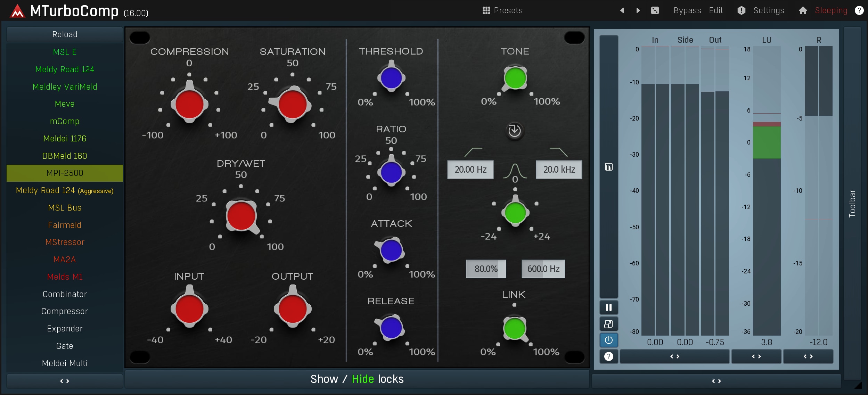868x395 pixels.
Task: Click the red Sleeping indicator to toggle it
Action: coord(830,10)
